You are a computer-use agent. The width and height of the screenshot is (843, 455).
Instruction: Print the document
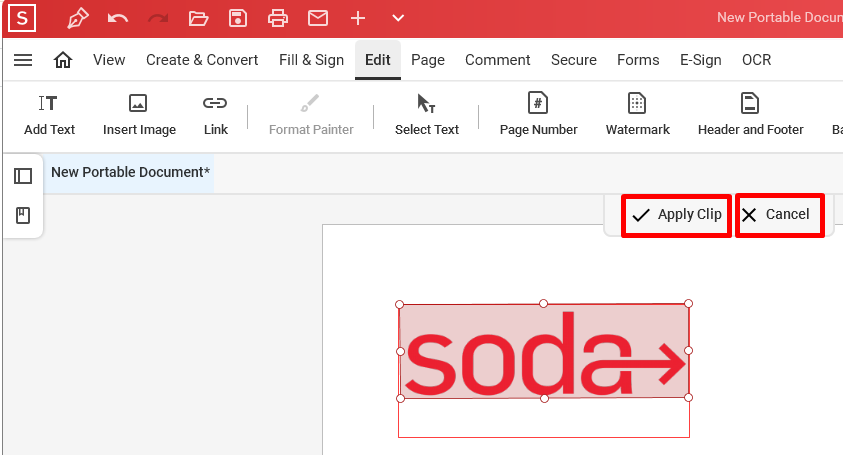[x=278, y=18]
